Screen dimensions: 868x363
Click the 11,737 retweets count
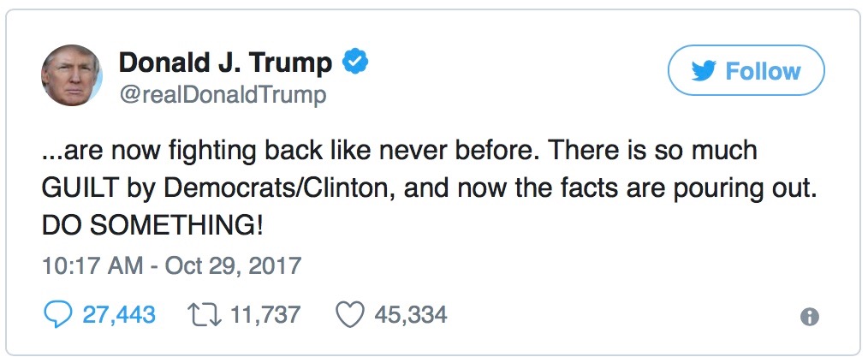click(x=265, y=314)
